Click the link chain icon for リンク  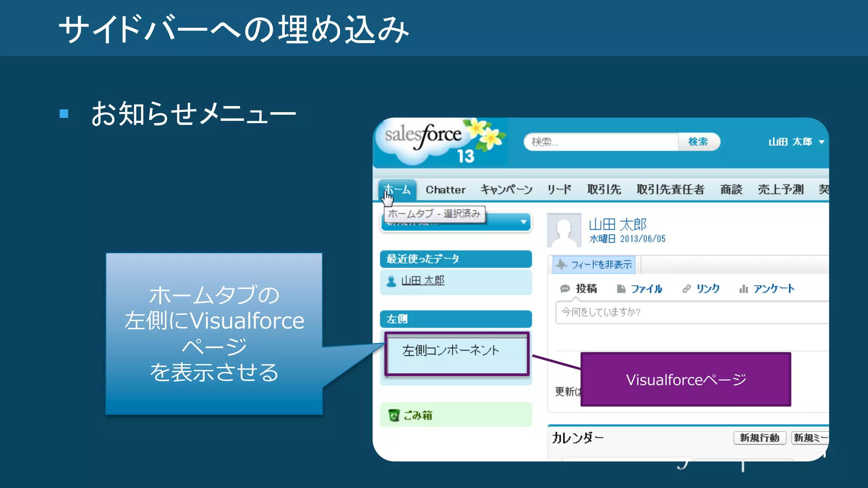(686, 289)
